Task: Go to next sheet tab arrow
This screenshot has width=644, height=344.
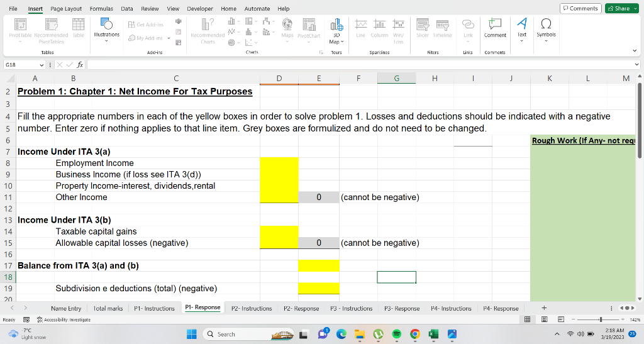Action: click(x=25, y=308)
